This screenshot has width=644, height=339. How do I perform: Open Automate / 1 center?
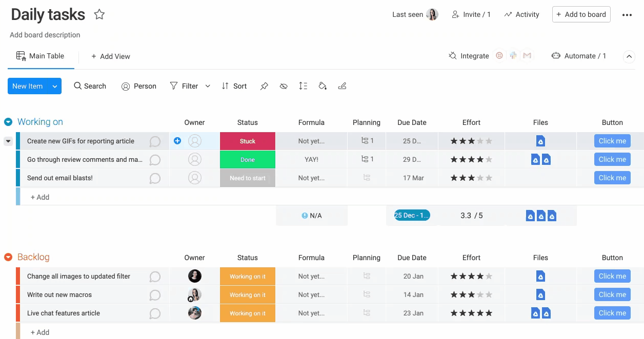click(578, 56)
